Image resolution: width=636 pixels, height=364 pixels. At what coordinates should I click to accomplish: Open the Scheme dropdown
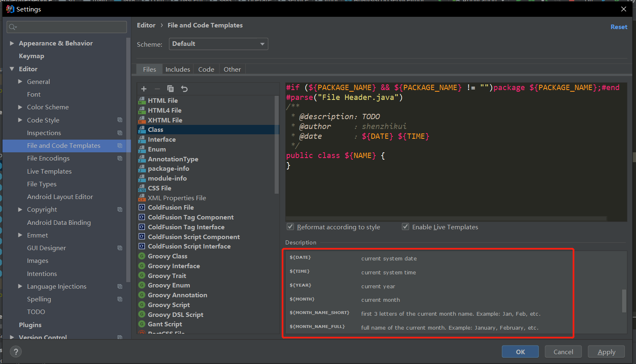(218, 44)
